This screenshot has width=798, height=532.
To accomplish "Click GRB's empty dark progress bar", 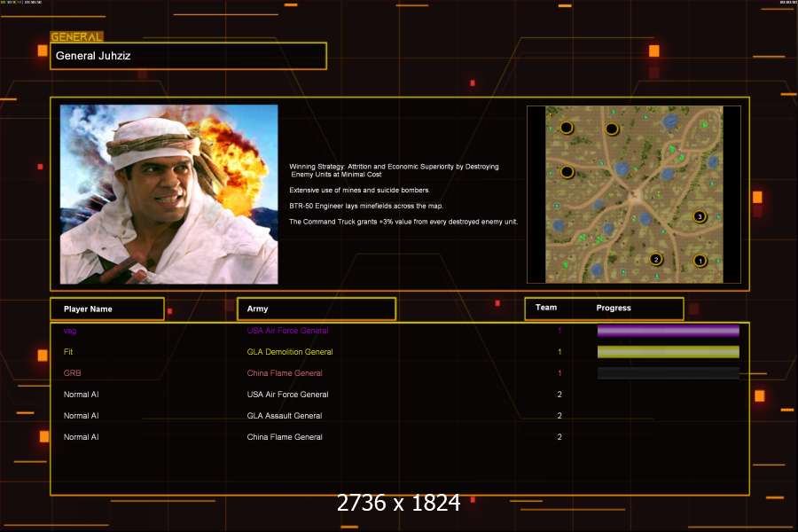I will 669,373.
